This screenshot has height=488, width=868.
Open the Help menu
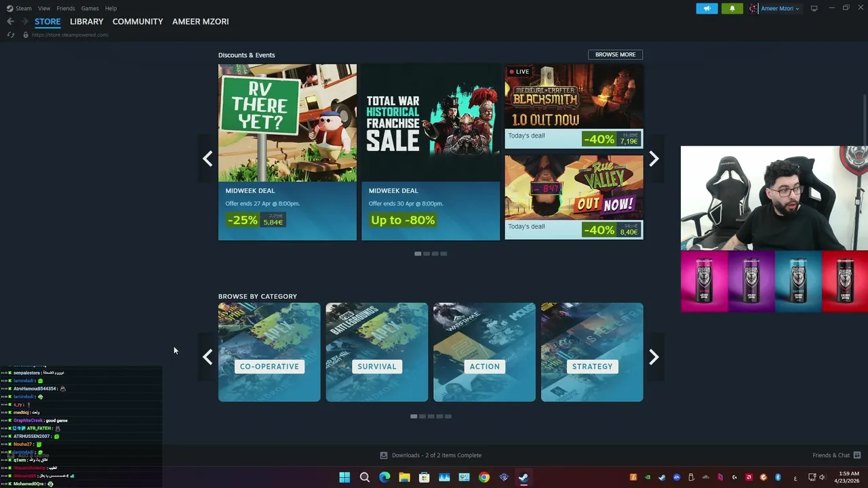[x=111, y=8]
